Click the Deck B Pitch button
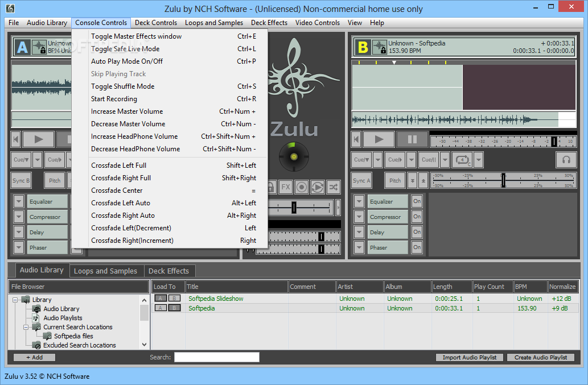Viewport: 588px width, 385px height. (395, 180)
